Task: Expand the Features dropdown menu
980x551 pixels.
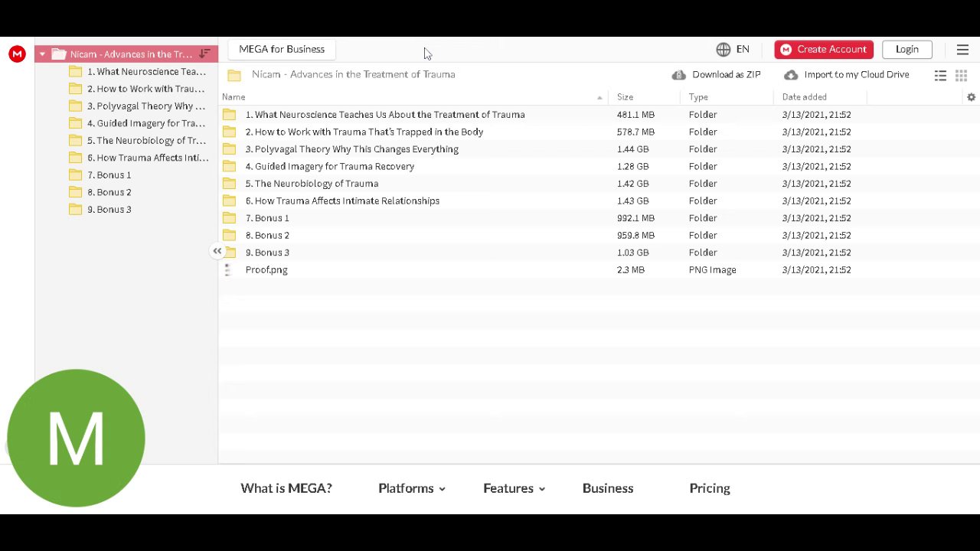Action: click(514, 488)
